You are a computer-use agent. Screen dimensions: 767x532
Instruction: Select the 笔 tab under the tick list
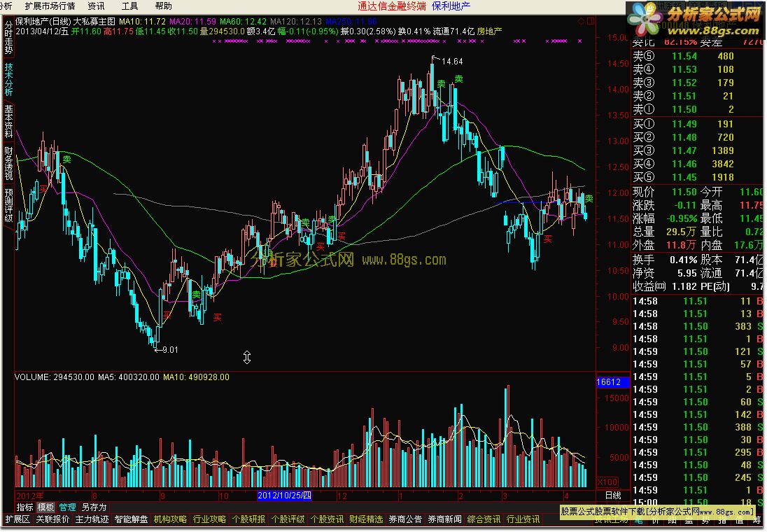point(639,521)
